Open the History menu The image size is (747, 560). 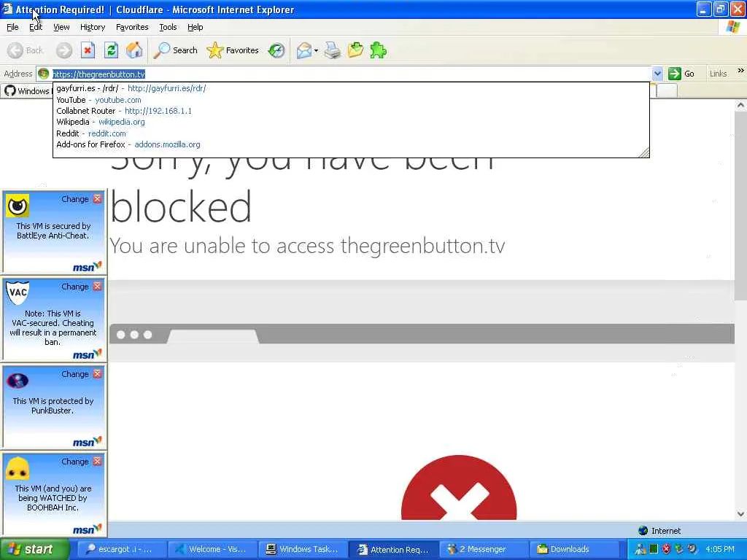[93, 27]
